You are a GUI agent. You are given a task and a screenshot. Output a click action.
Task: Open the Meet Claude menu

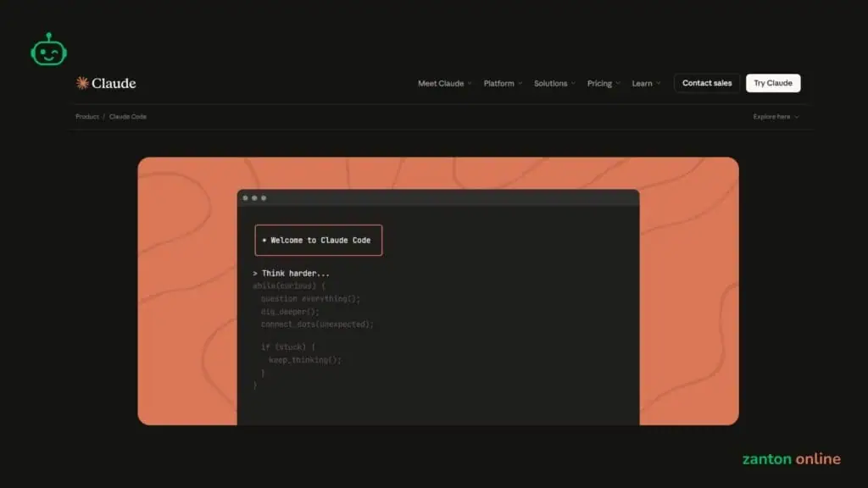(444, 84)
